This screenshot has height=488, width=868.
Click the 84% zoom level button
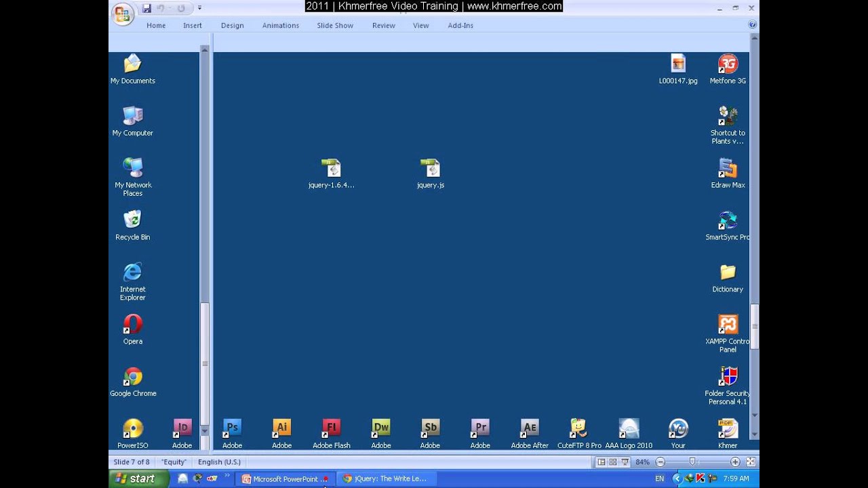[642, 462]
